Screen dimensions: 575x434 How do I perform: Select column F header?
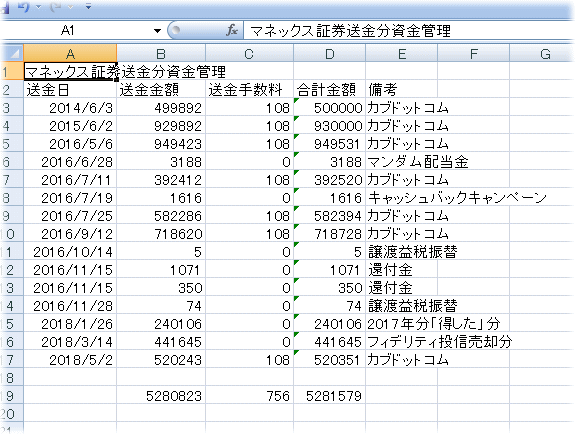point(473,54)
